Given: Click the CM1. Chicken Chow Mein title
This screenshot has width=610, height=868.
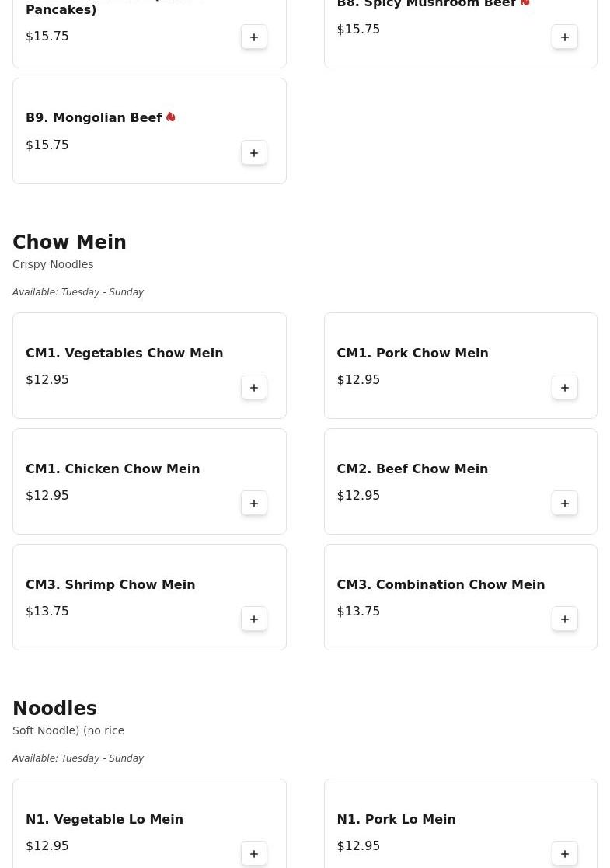Looking at the screenshot, I should pos(113,469).
